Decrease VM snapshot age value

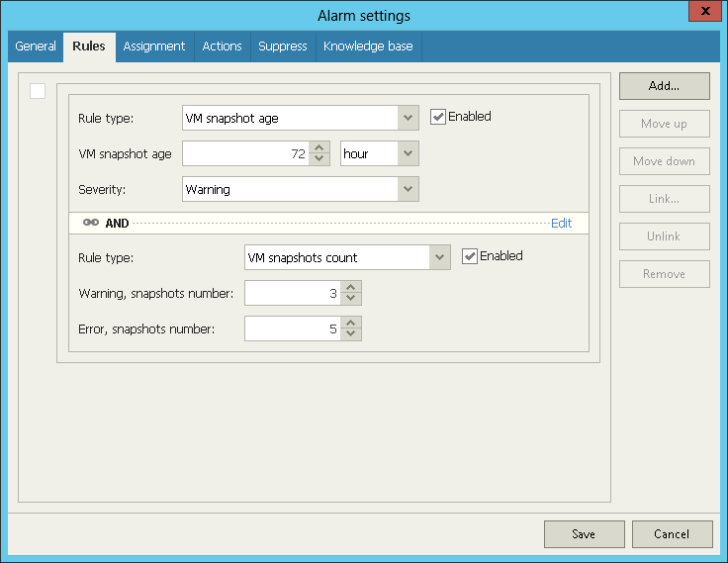(x=318, y=159)
